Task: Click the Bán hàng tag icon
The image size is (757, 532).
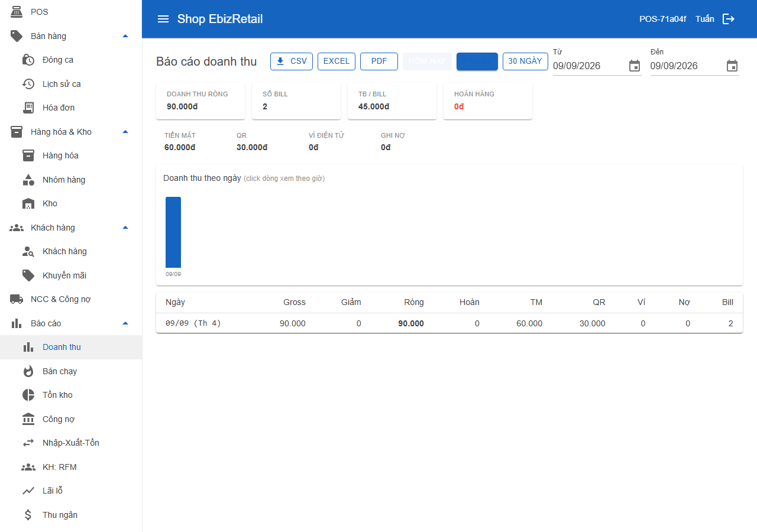Action: [x=17, y=36]
